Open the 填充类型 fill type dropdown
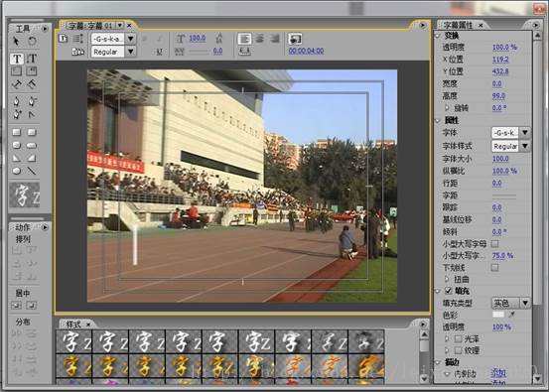Screen dimensions: 549x392 pos(525,303)
